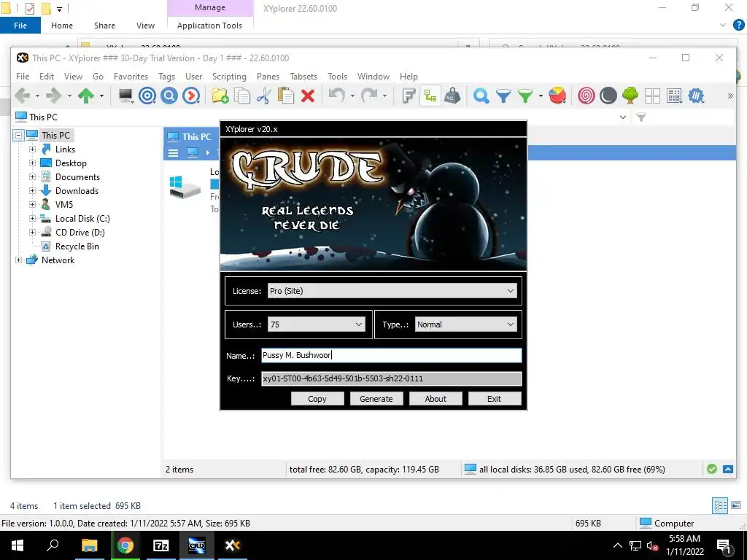This screenshot has width=747, height=560.
Task: Click the Cut scissors icon
Action: [263, 96]
